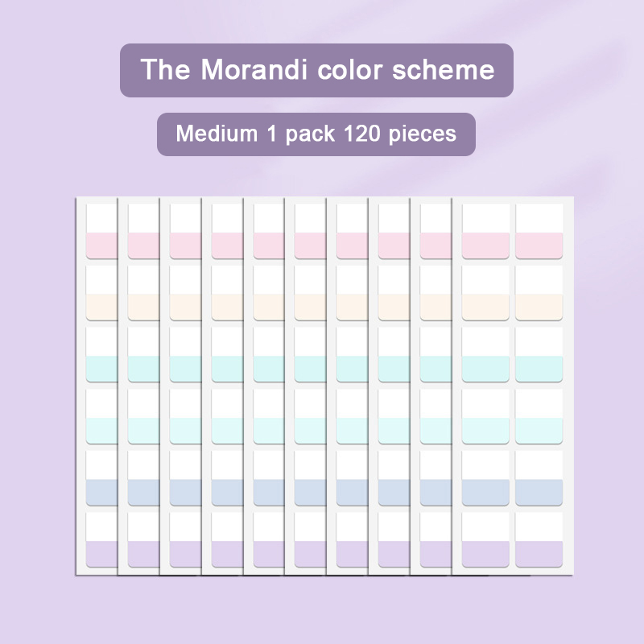Click the "The Morandi color scheme" title banner

pos(316,70)
